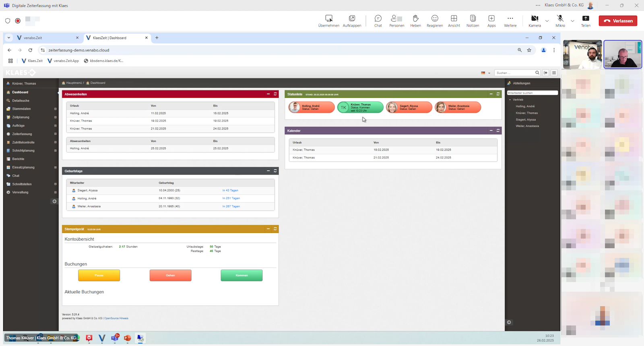Minimize the Abwesenheiten panel
Viewport: 644px width, 346px height.
[x=268, y=94]
